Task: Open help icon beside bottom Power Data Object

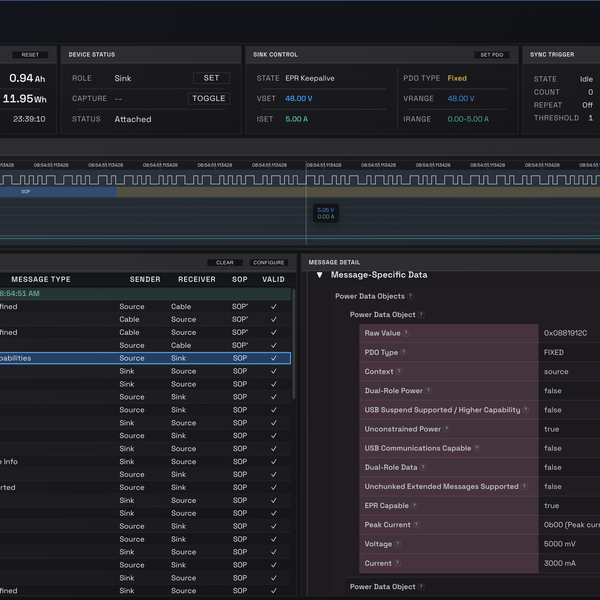Action: click(x=421, y=586)
